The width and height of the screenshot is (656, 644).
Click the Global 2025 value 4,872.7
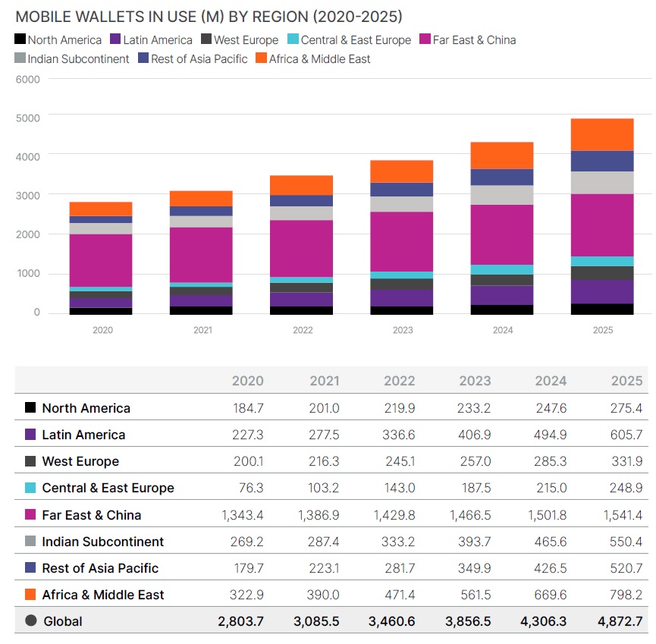620,620
